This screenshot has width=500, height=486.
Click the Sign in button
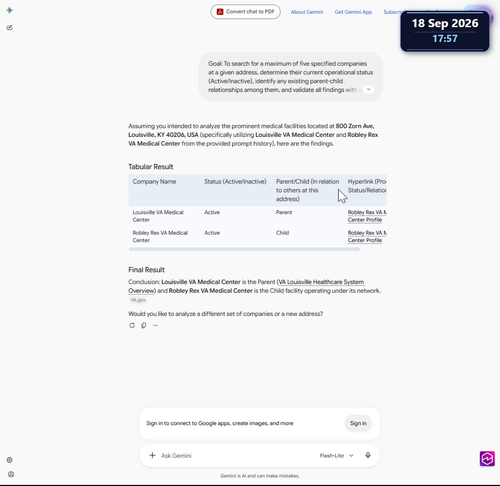click(358, 423)
